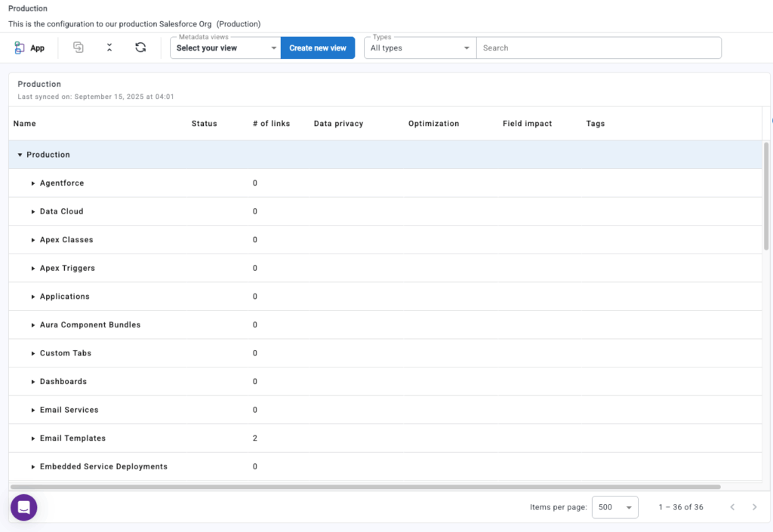
Task: Collapse the Production root node
Action: (20, 155)
